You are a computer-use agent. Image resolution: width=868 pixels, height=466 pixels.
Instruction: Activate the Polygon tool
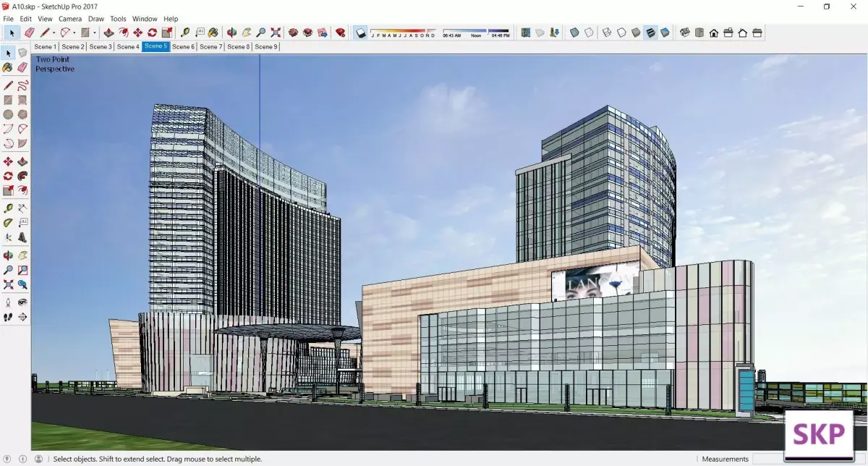[x=22, y=114]
